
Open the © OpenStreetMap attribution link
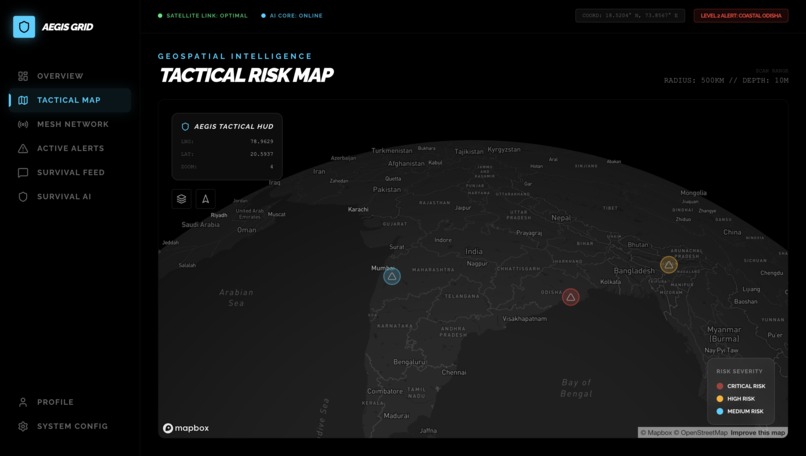tap(701, 433)
